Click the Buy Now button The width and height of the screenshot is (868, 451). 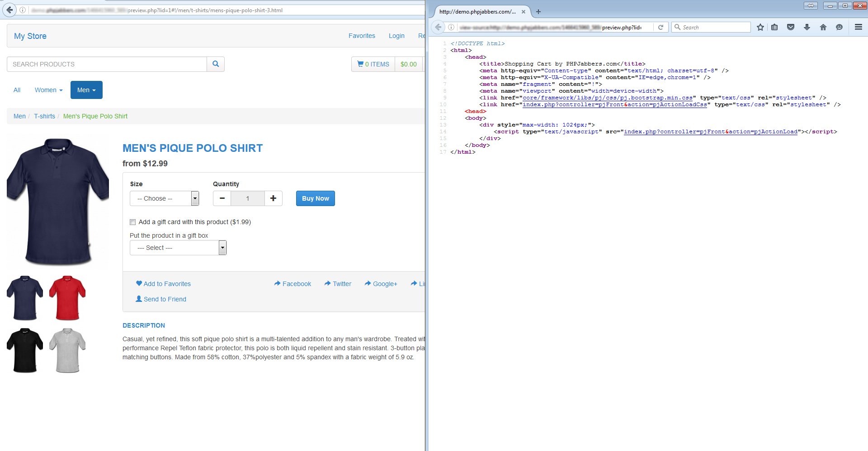[x=316, y=198]
